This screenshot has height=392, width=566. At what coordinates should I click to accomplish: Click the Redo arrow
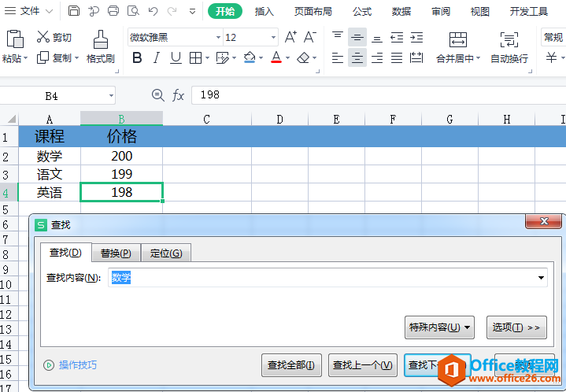172,11
